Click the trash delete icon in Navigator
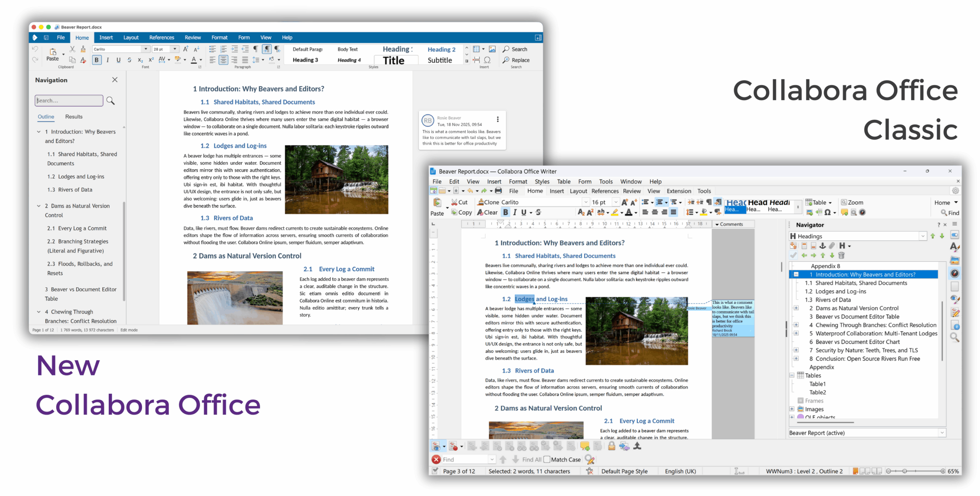Viewport: 980px width, 496px height. [x=841, y=255]
